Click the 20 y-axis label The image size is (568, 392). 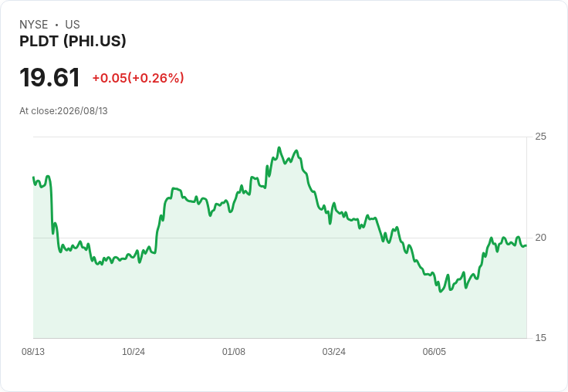pyautogui.click(x=540, y=238)
